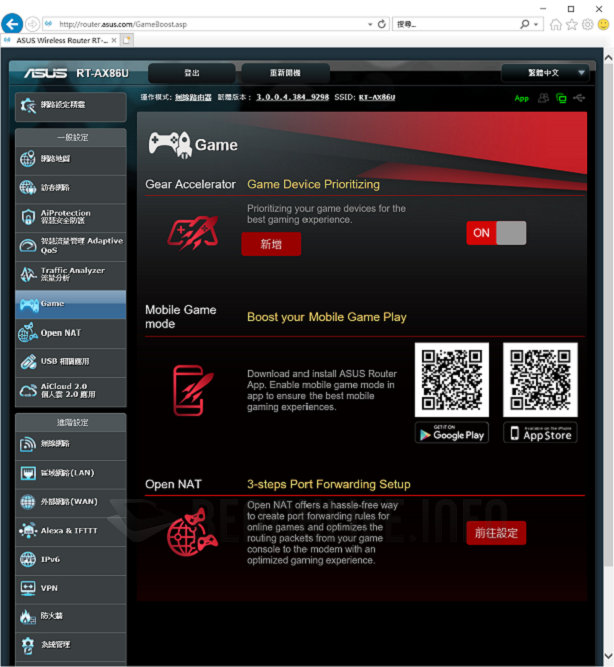Screen dimensions: 614x667
Task: Click the page vertical scrollbar up arrow
Action: [608, 58]
